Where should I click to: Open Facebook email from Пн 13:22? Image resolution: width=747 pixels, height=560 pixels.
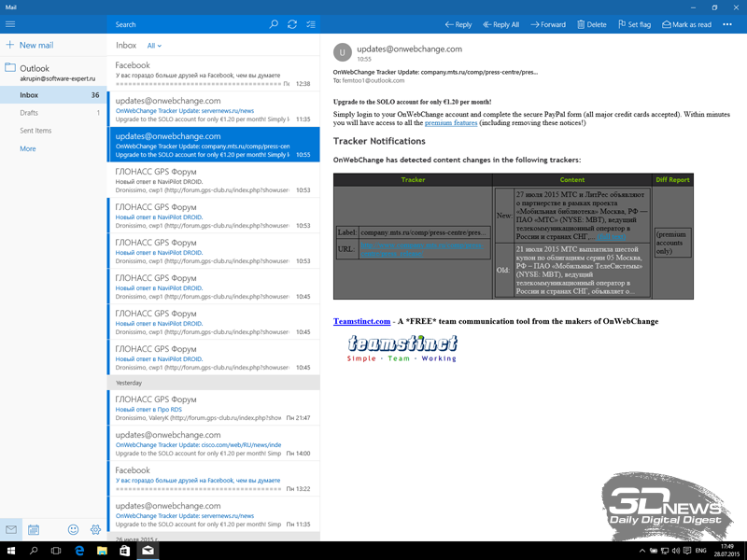(x=214, y=479)
